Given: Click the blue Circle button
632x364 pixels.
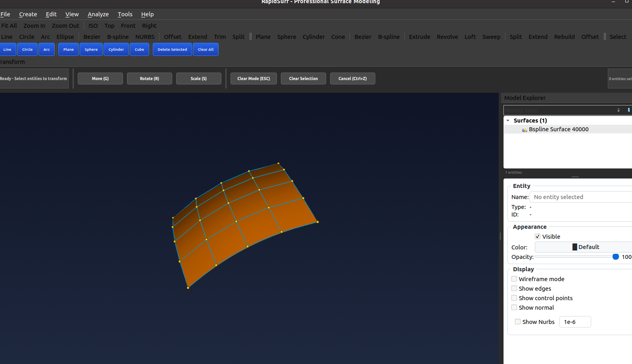Looking at the screenshot, I should point(27,50).
